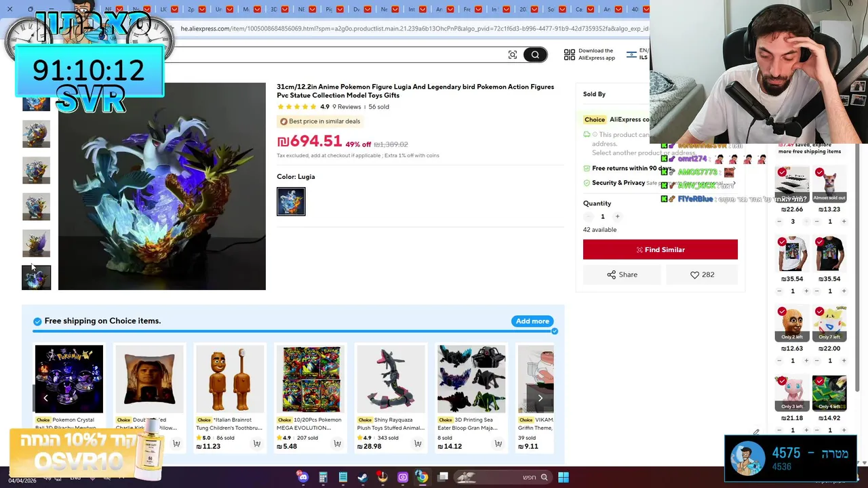Click carousel previous arrow on Pokemon Crystal Ball card
Viewport: 868px width, 488px height.
pyautogui.click(x=45, y=398)
